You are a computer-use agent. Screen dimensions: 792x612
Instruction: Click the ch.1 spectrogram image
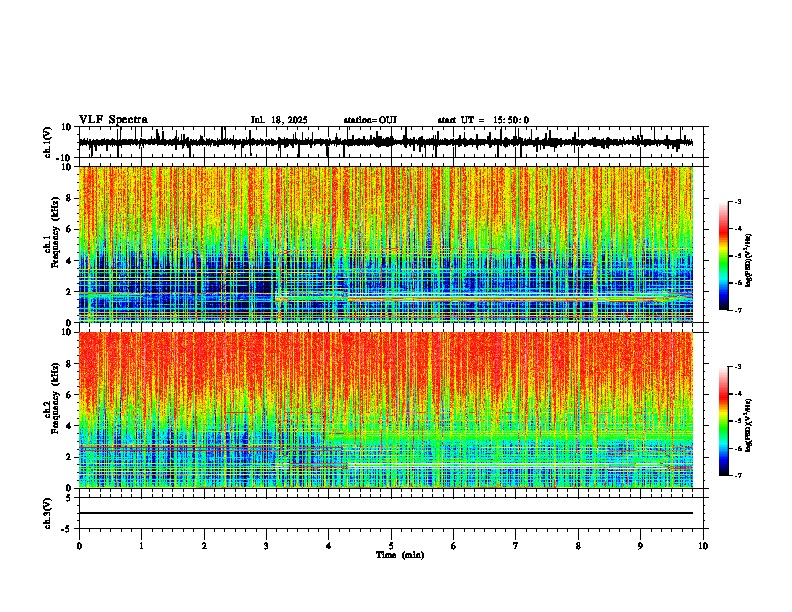coord(385,244)
